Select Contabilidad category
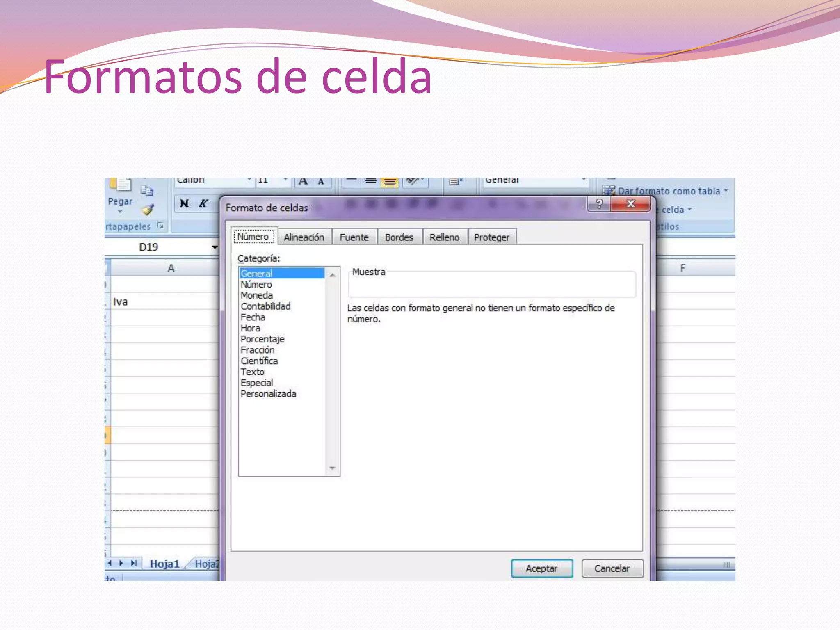Image resolution: width=840 pixels, height=630 pixels. click(282, 306)
